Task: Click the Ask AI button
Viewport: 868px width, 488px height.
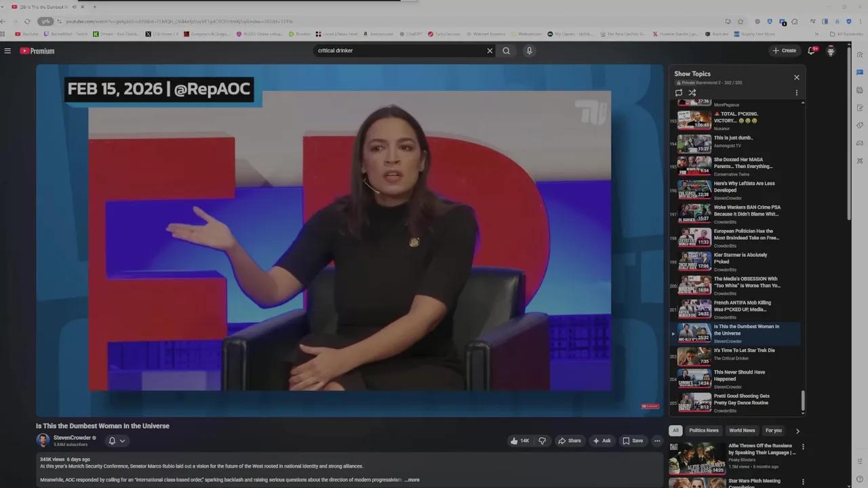Action: click(601, 441)
